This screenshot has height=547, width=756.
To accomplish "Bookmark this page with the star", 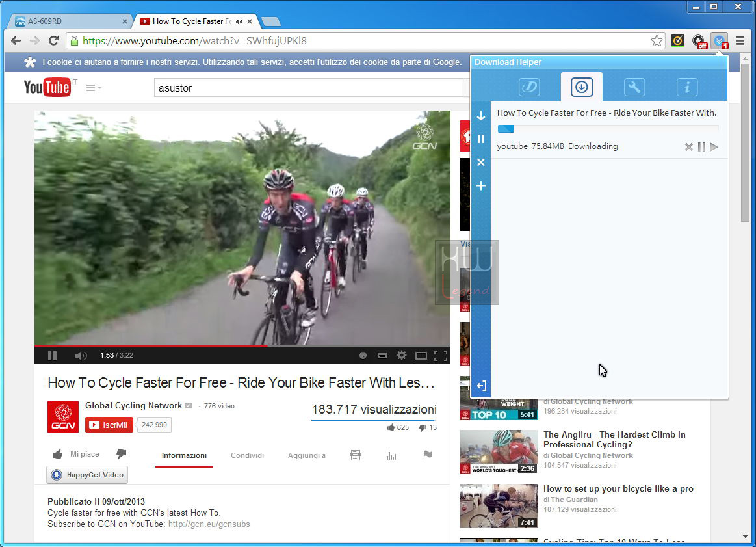I will pyautogui.click(x=657, y=40).
